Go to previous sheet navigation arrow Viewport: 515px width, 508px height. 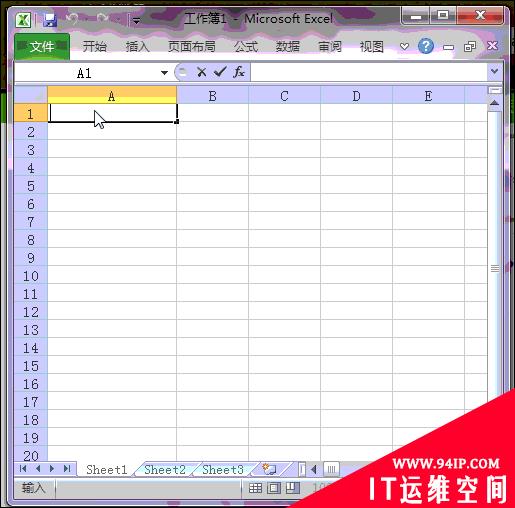coord(38,469)
